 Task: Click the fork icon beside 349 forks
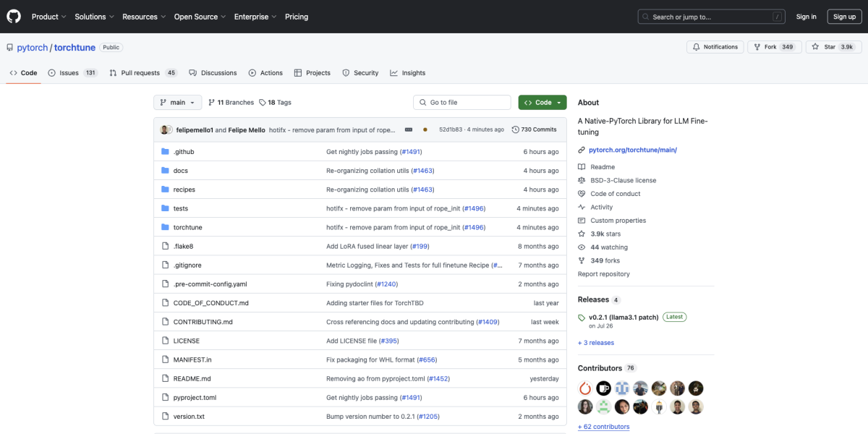pos(582,260)
